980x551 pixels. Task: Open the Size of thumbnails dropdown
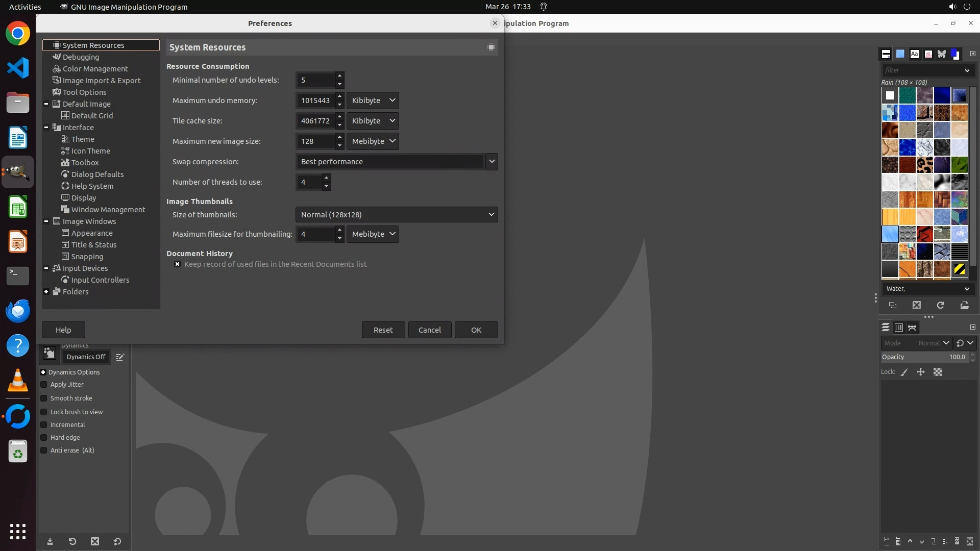(x=396, y=215)
